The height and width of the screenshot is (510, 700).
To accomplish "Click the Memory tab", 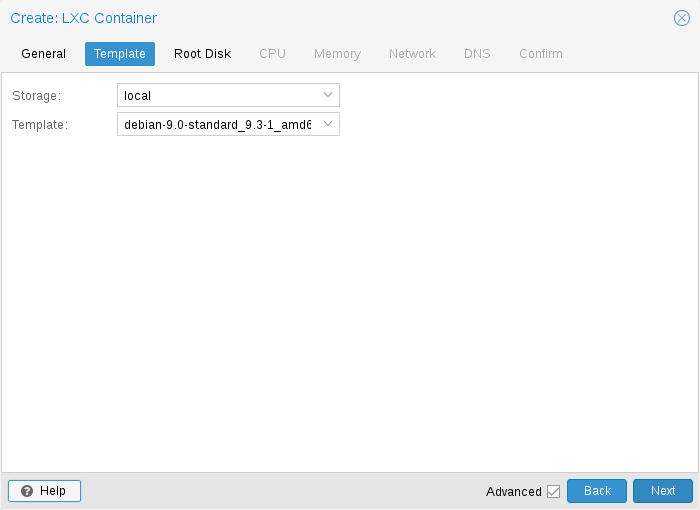I will click(337, 54).
